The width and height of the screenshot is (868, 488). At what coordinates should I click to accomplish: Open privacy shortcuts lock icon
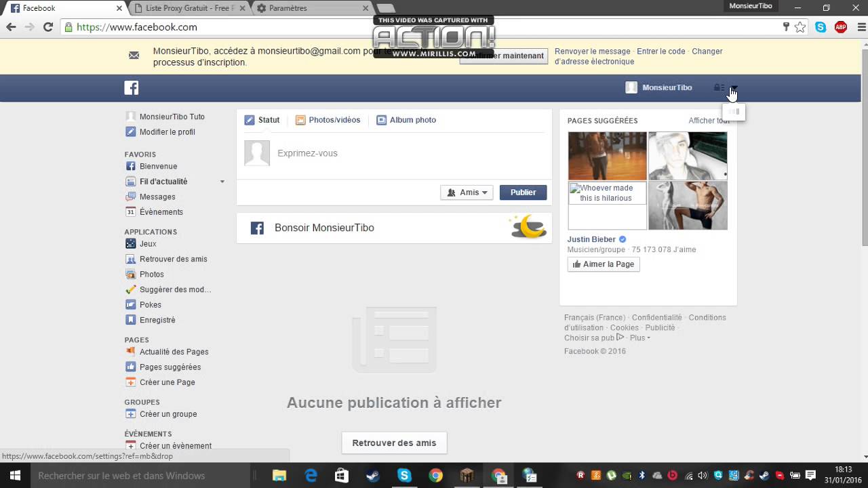[x=719, y=87]
